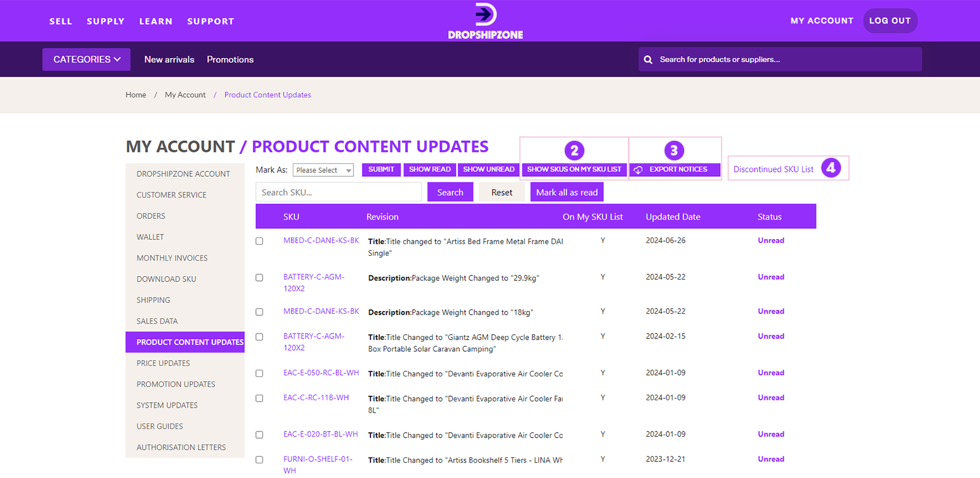Viewport: 980px width, 478px height.
Task: Focus the Search SKU input field
Action: click(x=339, y=192)
